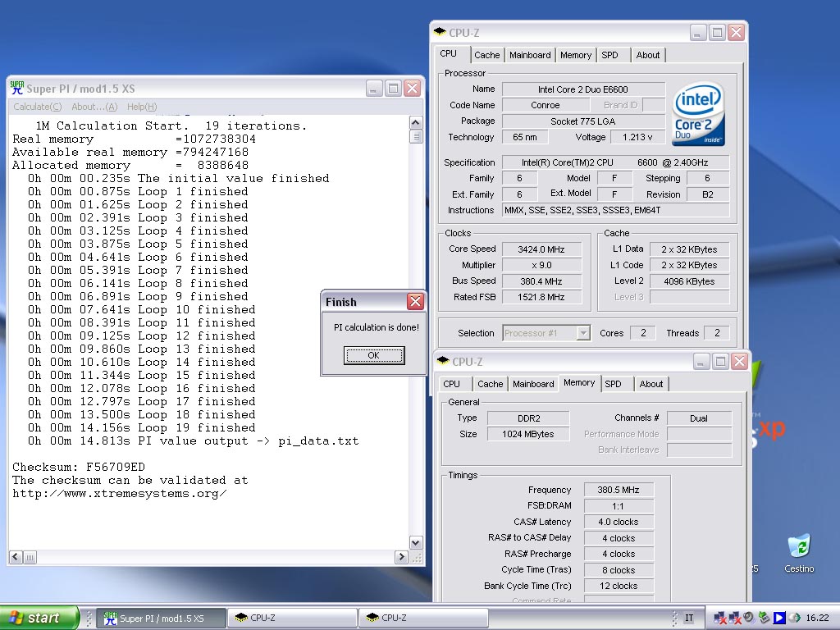The image size is (840, 630).
Task: Click the memory Type value DDR2
Action: [528, 418]
